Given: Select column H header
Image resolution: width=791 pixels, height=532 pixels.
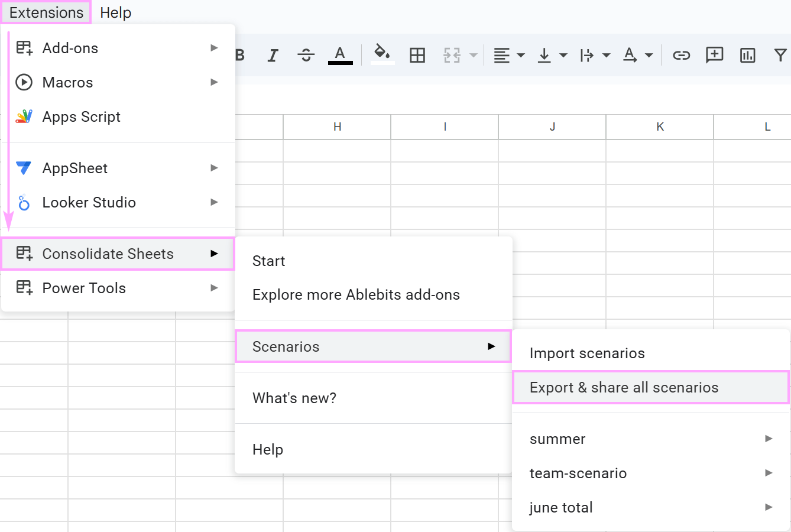Looking at the screenshot, I should [337, 126].
